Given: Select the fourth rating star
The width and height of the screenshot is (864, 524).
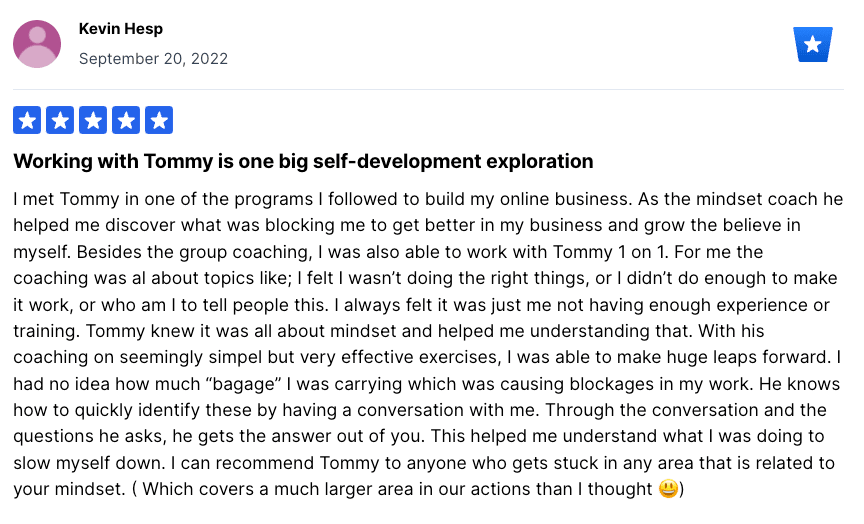Looking at the screenshot, I should click(126, 120).
